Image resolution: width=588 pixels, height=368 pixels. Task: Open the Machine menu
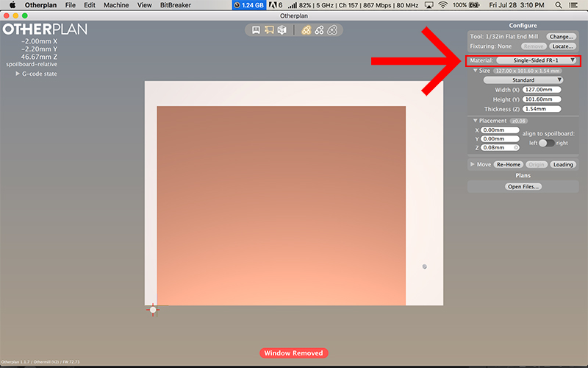[116, 5]
